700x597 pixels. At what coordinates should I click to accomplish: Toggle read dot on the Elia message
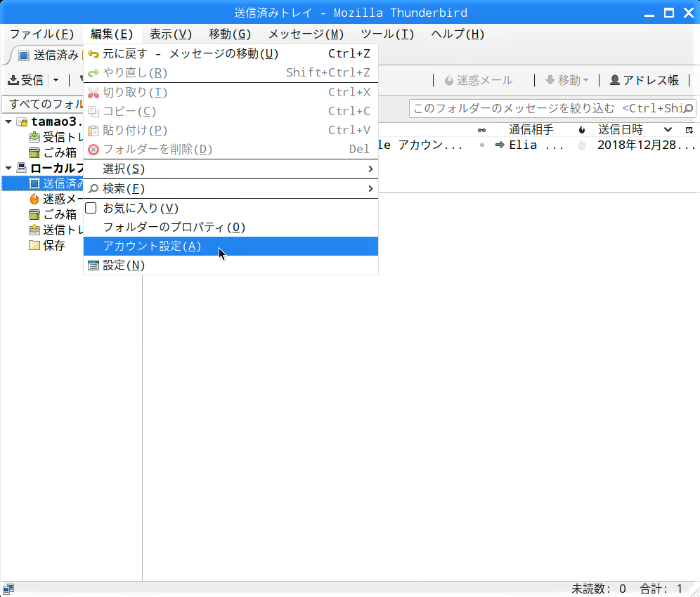481,145
